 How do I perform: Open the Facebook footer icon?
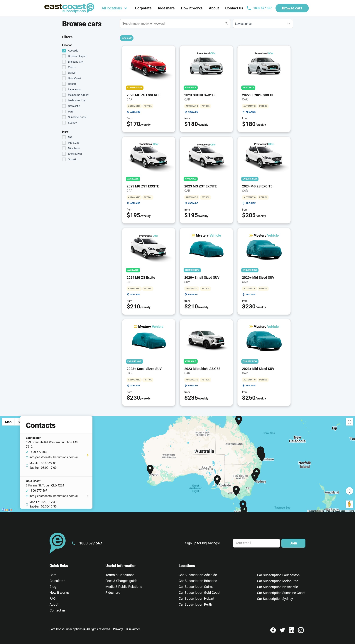(x=273, y=630)
